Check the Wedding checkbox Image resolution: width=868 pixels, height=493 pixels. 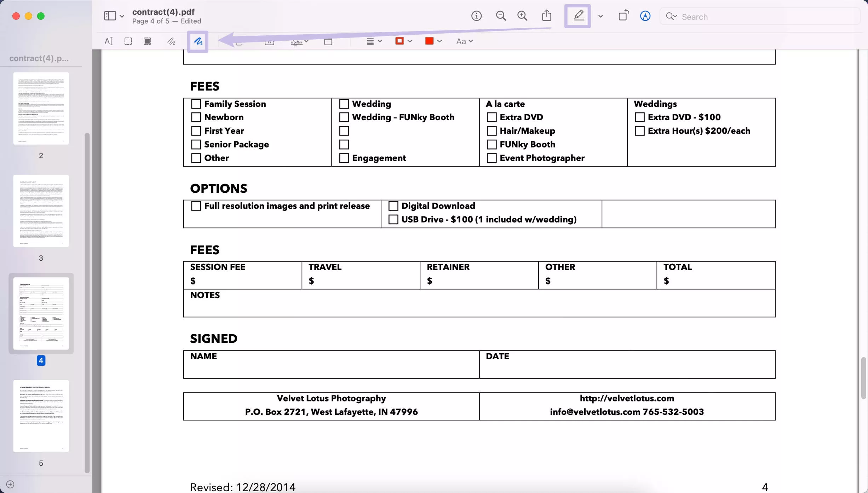(344, 104)
